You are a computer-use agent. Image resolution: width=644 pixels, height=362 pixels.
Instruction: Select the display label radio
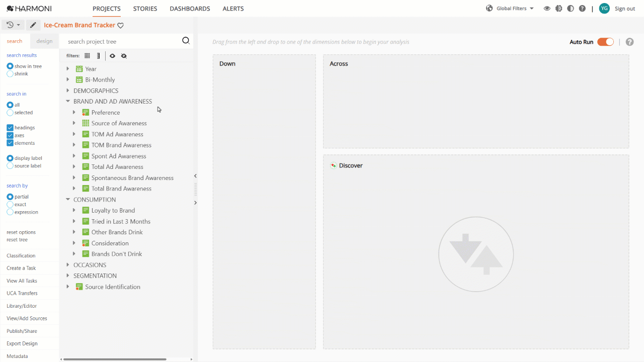pyautogui.click(x=10, y=158)
